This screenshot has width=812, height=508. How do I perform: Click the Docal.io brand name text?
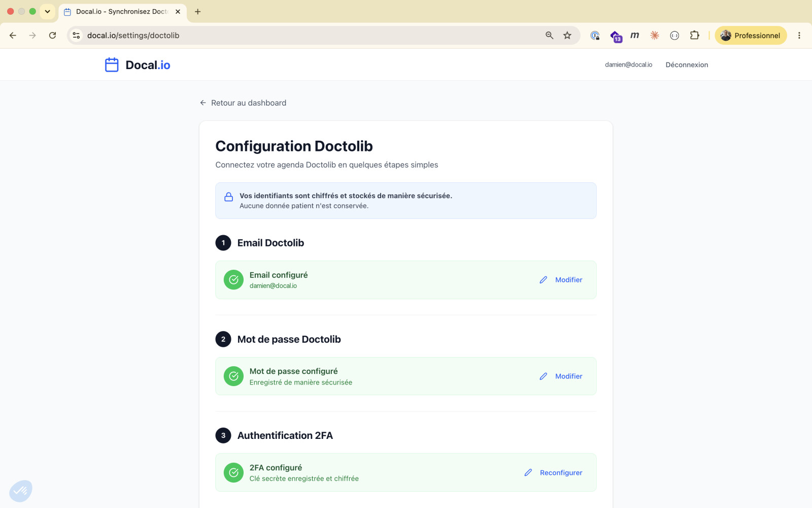tap(148, 65)
